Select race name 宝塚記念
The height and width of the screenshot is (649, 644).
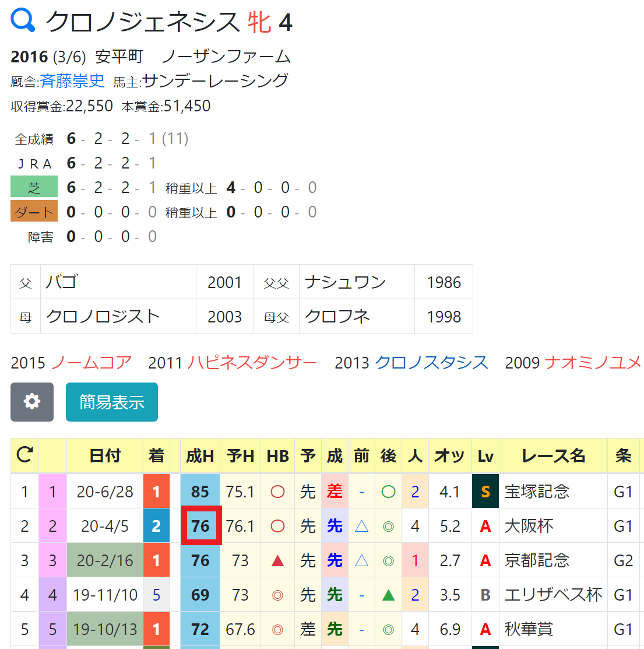[x=537, y=492]
